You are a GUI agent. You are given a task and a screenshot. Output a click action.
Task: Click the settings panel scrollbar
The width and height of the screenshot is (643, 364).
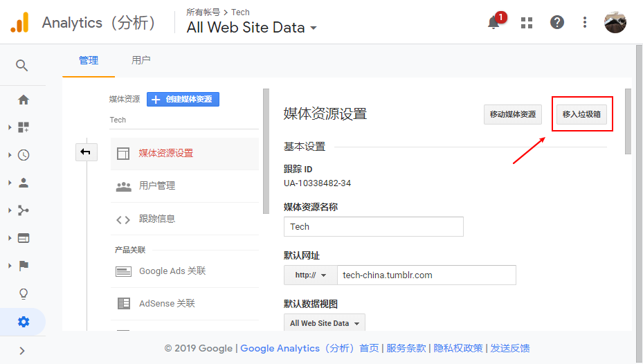(628, 121)
